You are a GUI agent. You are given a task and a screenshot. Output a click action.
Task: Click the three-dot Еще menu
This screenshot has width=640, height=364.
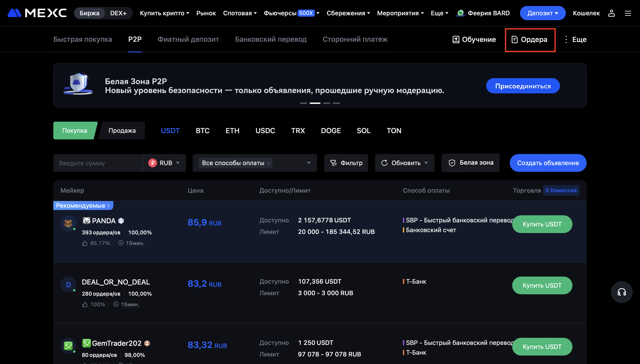pyautogui.click(x=575, y=40)
